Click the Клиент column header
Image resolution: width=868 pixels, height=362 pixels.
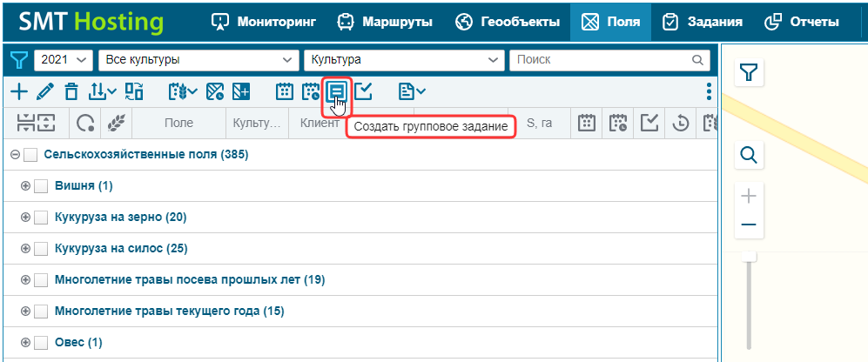[x=320, y=123]
